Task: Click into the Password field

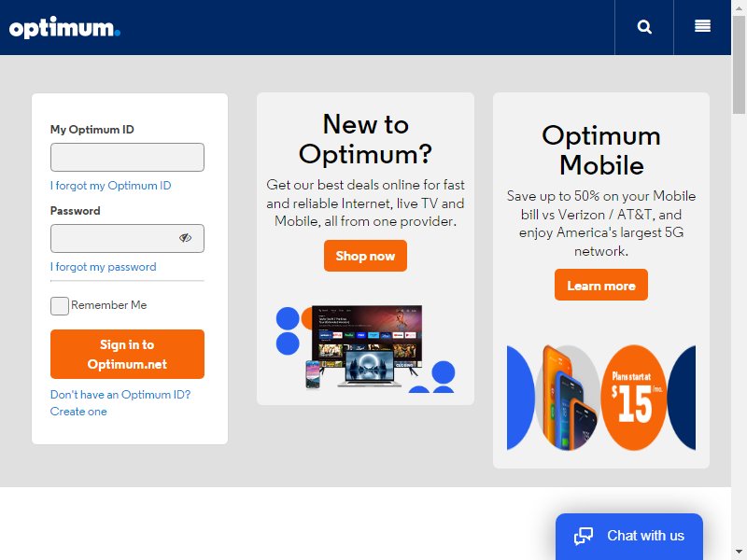Action: pos(127,238)
